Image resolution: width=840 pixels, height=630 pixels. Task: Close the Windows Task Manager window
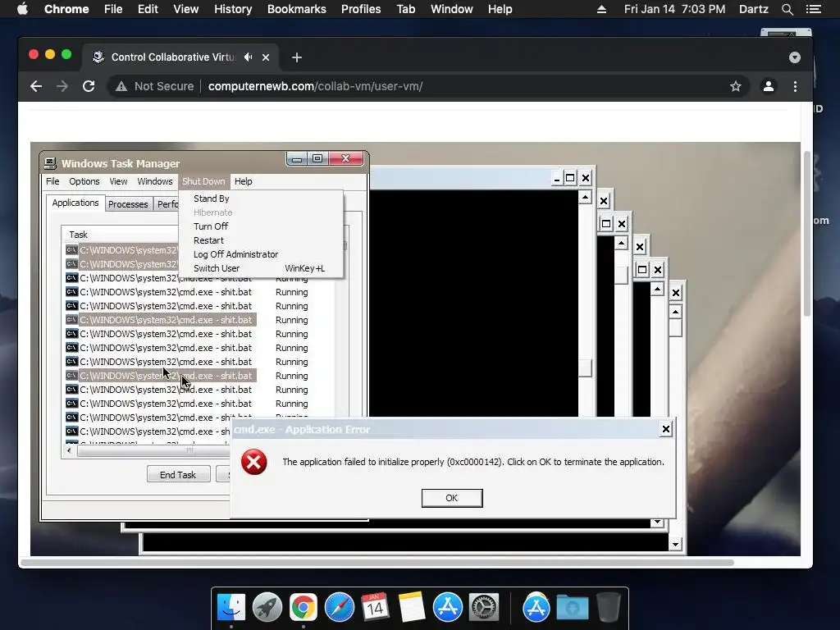(346, 158)
